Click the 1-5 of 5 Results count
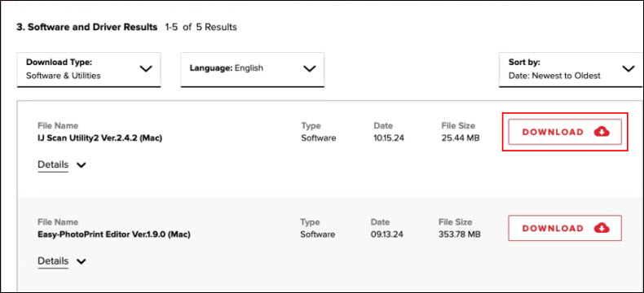This screenshot has height=293, width=644. [201, 28]
